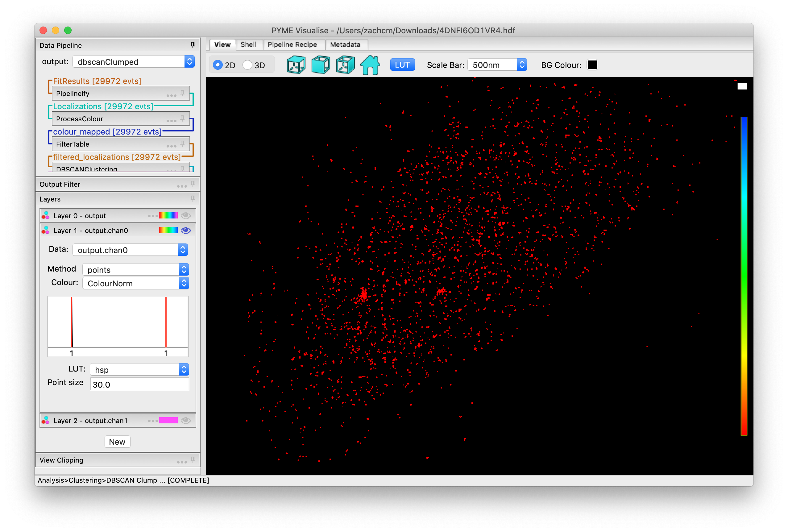
Task: Click the BG Colour black swatch
Action: 592,65
